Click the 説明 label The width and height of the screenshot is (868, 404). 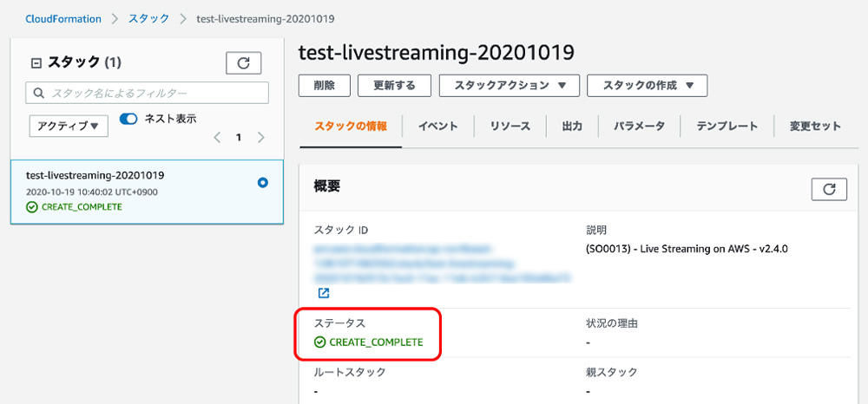pyautogui.click(x=595, y=230)
